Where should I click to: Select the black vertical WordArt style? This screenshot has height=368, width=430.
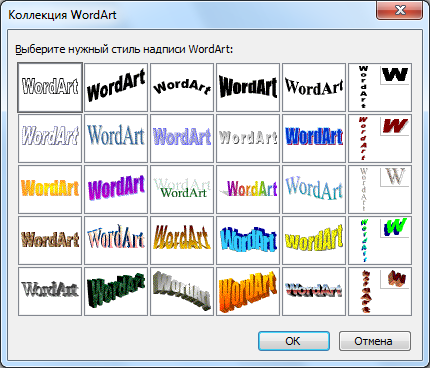[380, 87]
